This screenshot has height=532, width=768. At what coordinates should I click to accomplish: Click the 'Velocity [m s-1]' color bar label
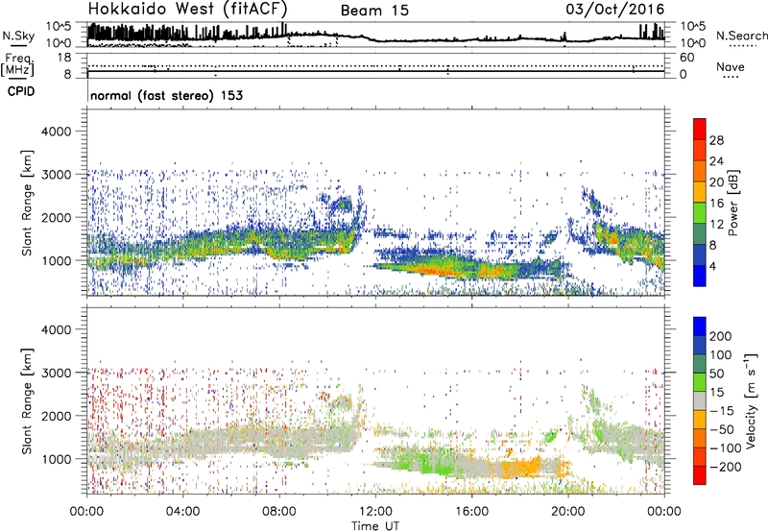pyautogui.click(x=751, y=400)
